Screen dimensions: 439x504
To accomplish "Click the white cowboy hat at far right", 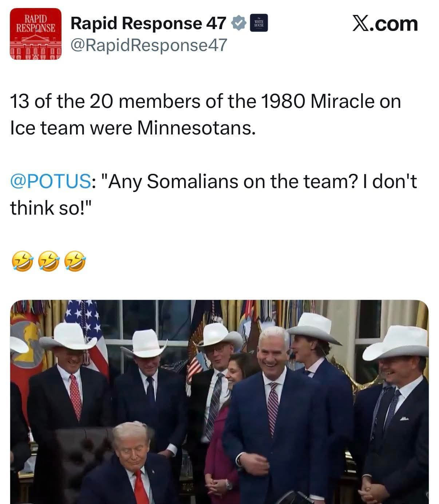I will pos(397,343).
